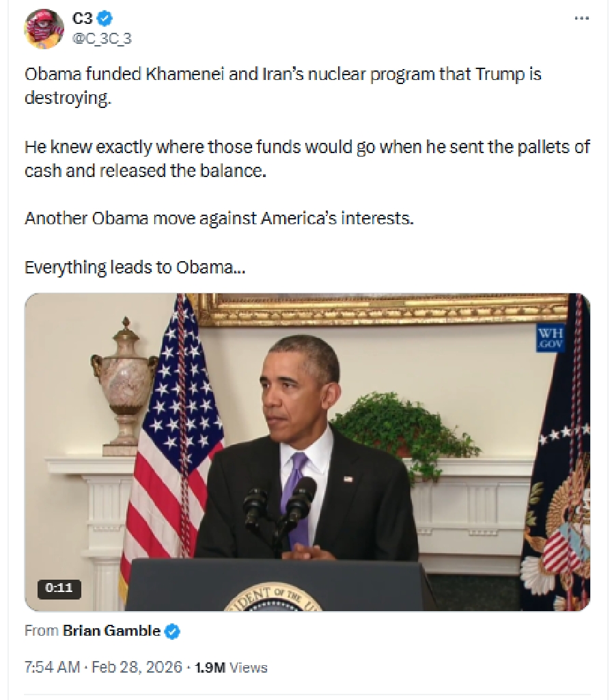This screenshot has width=610, height=700.
Task: Click the 7:54 AM timestamp
Action: click(52, 667)
